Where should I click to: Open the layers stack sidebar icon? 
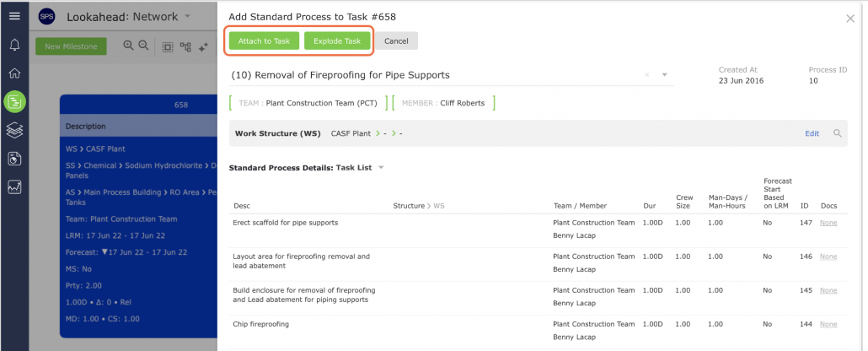pyautogui.click(x=14, y=131)
